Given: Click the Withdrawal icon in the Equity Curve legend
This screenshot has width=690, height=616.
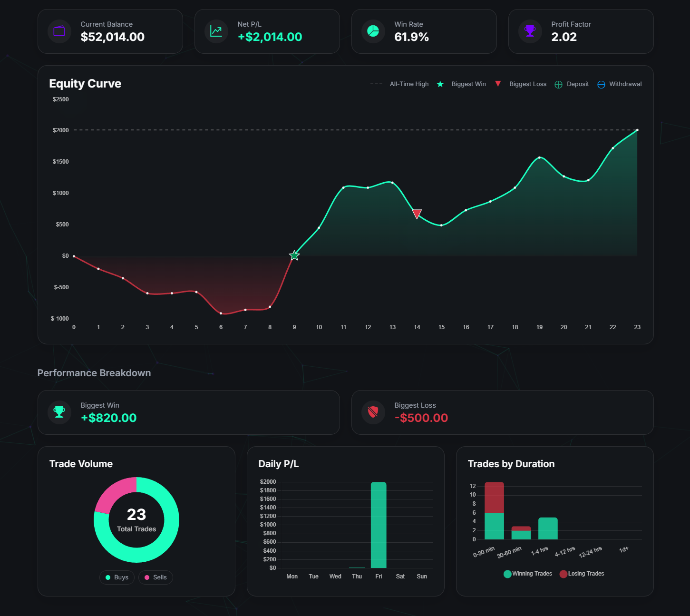Looking at the screenshot, I should [601, 84].
